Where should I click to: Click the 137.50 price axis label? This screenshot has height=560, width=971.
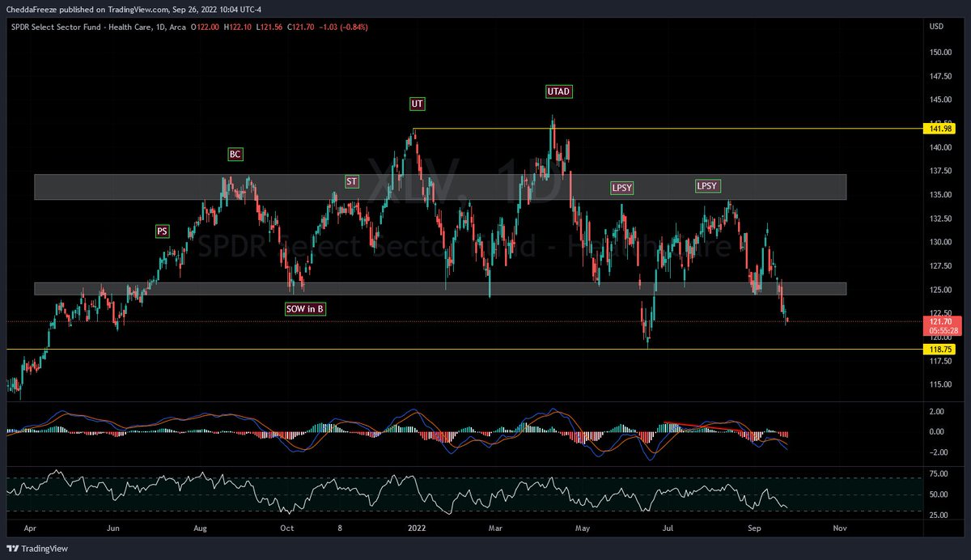(940, 171)
